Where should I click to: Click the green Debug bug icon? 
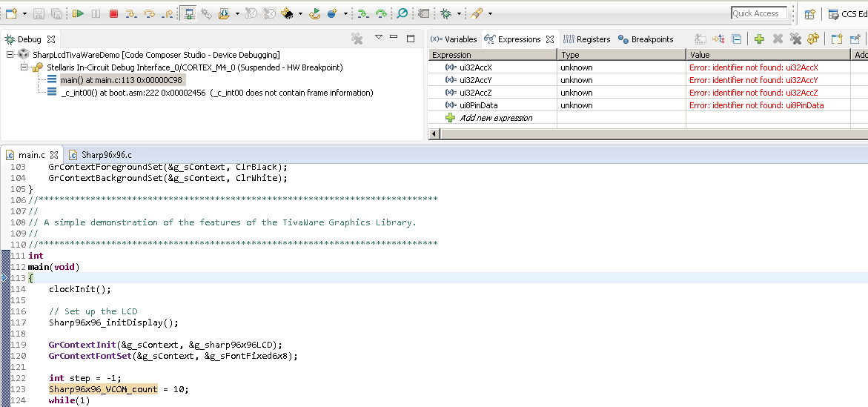point(445,13)
